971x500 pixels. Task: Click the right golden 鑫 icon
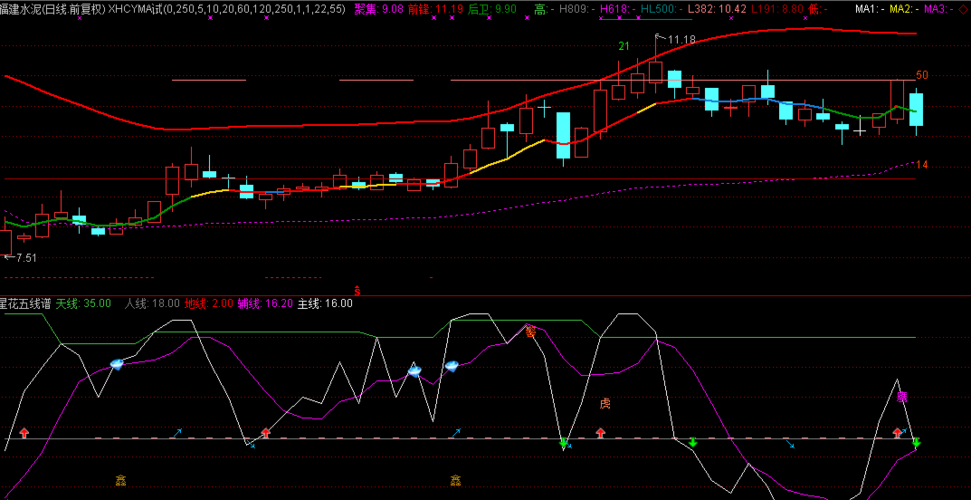click(x=456, y=479)
